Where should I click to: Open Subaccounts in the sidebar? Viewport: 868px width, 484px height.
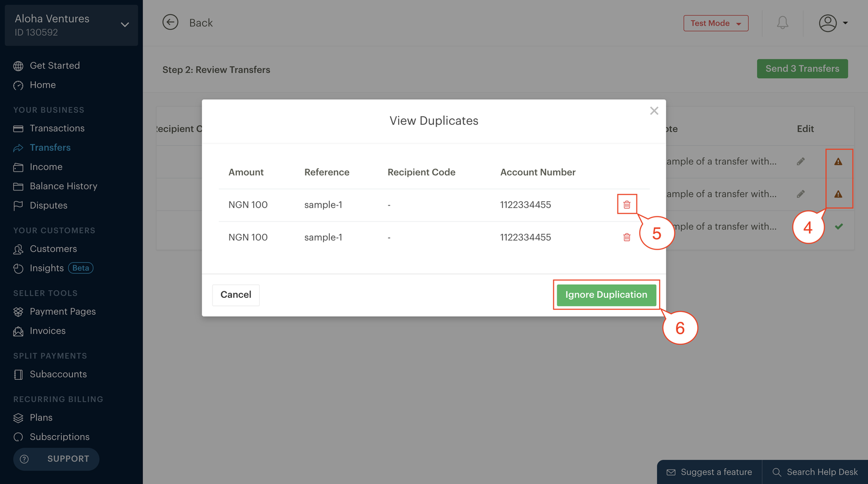coord(50,374)
